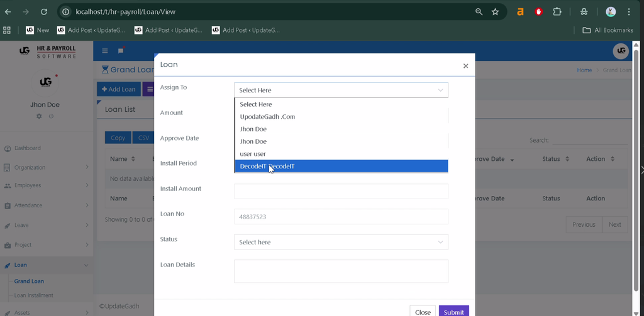Click the Install Amount input field
The width and height of the screenshot is (644, 316).
click(x=341, y=191)
